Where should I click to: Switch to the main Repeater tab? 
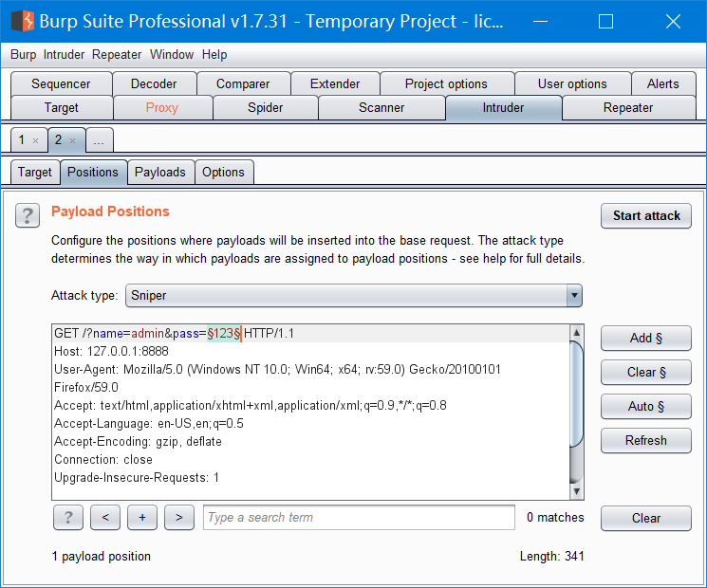pos(628,108)
